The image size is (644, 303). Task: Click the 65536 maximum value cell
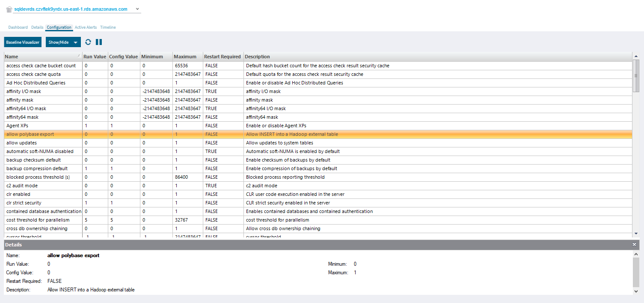(x=187, y=66)
